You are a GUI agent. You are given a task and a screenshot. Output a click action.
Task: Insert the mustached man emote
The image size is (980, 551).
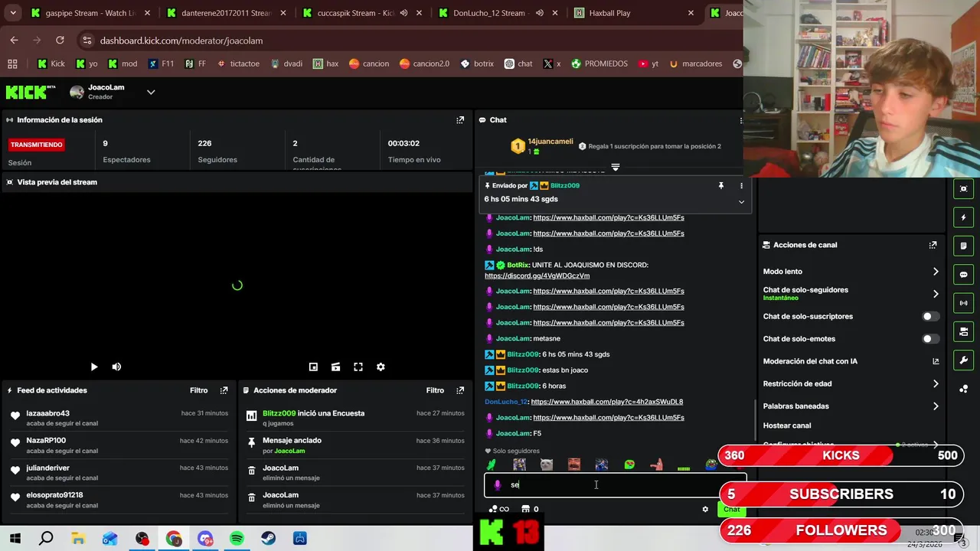574,465
